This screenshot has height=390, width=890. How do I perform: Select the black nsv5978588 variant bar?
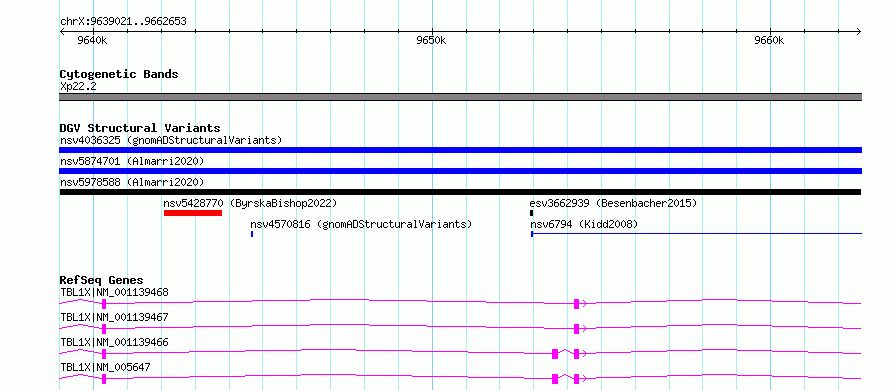pos(460,192)
